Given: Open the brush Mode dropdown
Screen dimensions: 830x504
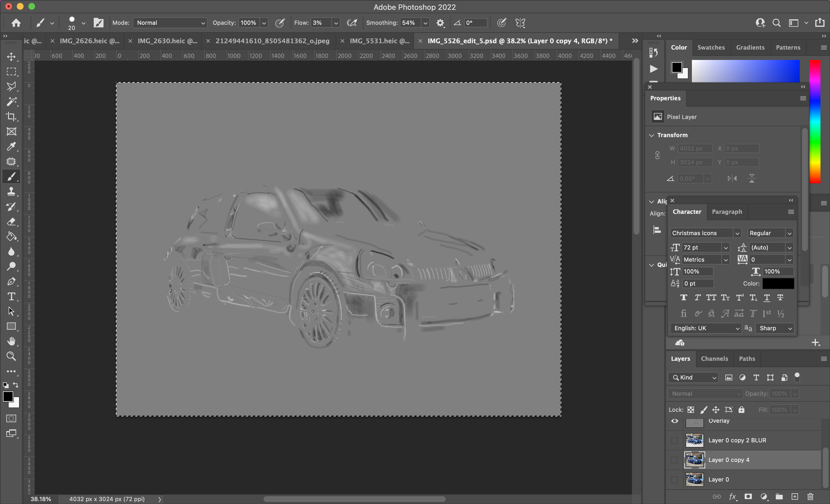Looking at the screenshot, I should [x=170, y=22].
